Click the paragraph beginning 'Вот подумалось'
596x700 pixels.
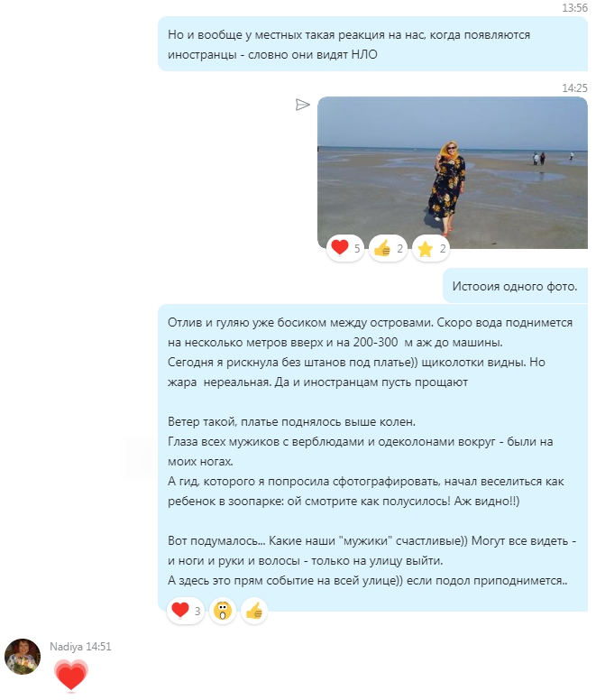click(x=372, y=560)
